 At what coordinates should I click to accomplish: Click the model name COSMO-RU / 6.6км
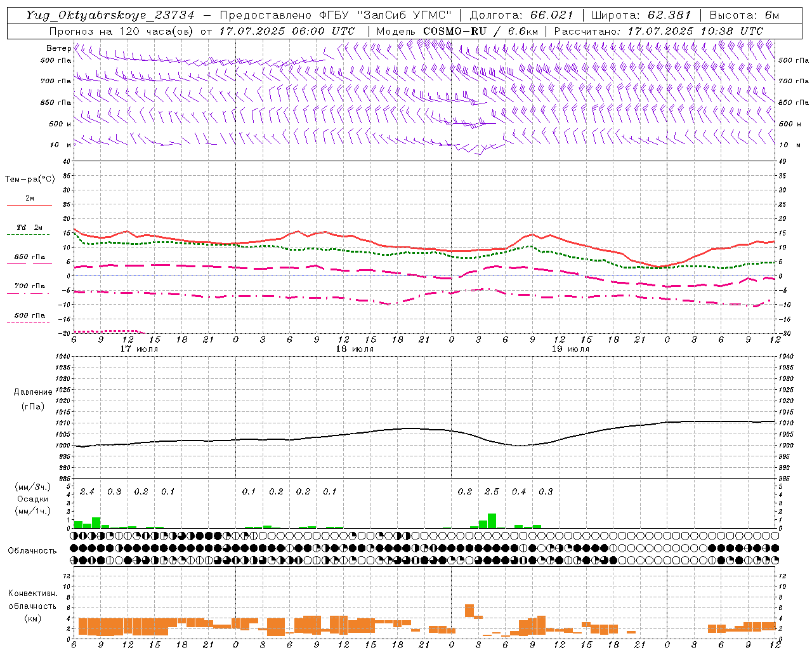coord(480,31)
